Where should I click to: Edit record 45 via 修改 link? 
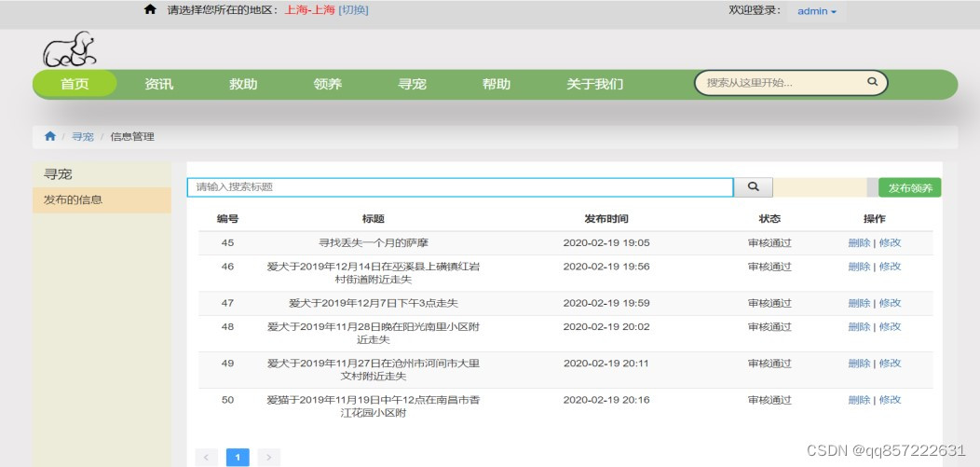pos(890,242)
